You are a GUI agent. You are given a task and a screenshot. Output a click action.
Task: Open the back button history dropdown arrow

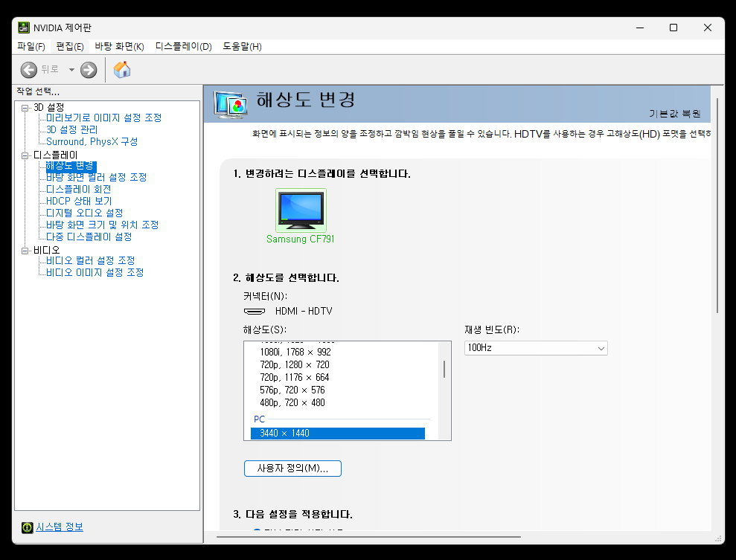pos(71,69)
